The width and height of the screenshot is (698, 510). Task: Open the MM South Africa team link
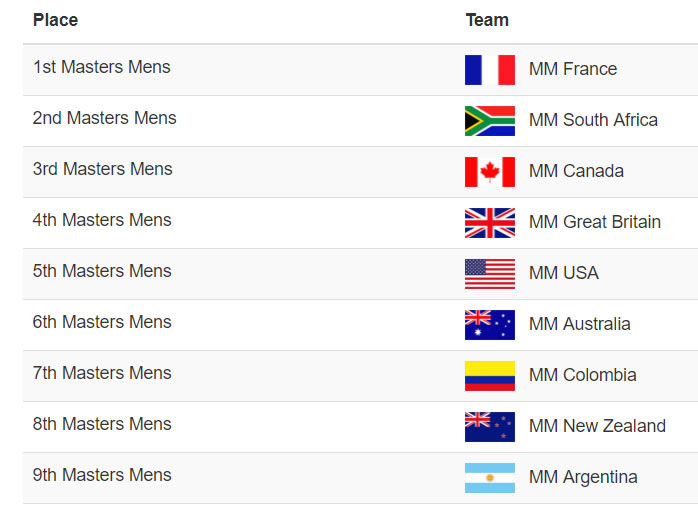593,120
